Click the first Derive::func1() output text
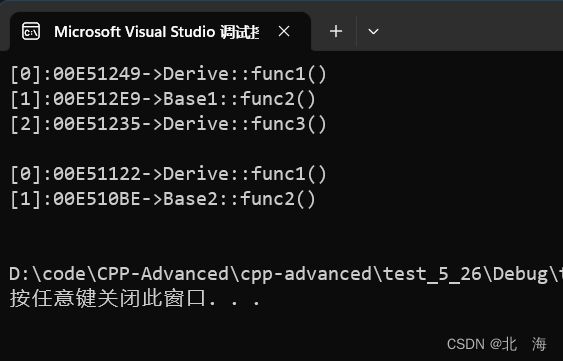This screenshot has height=361, width=563. click(x=245, y=74)
